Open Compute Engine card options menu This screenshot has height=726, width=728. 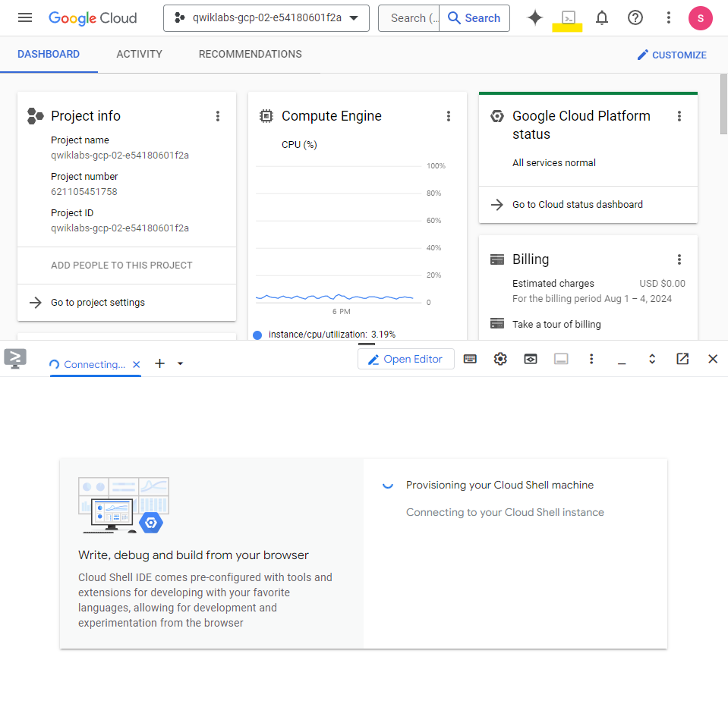(x=449, y=116)
